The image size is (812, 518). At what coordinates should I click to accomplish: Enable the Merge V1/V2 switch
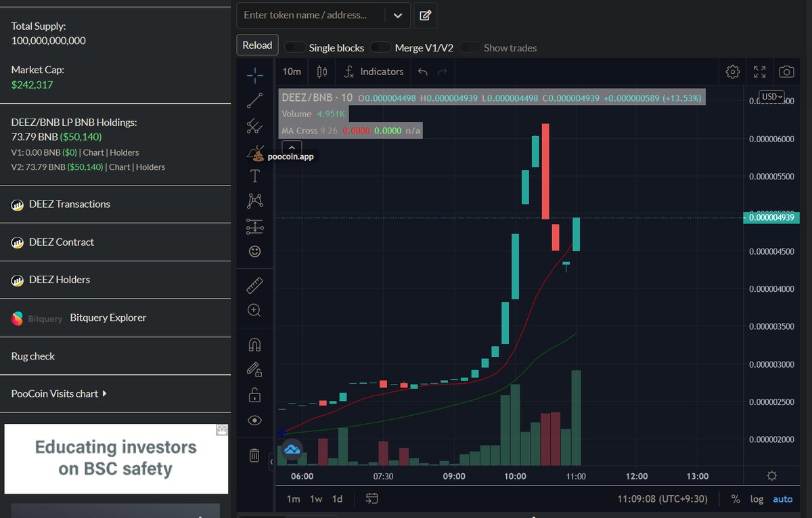[x=381, y=47]
